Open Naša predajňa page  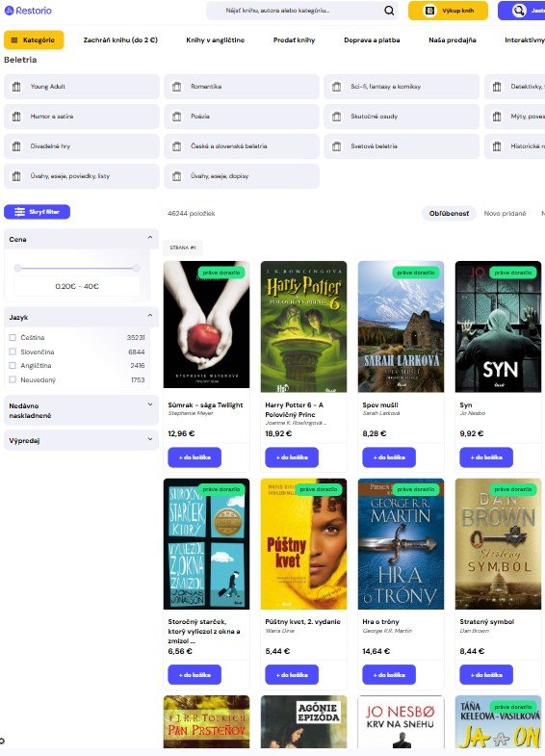pos(453,40)
